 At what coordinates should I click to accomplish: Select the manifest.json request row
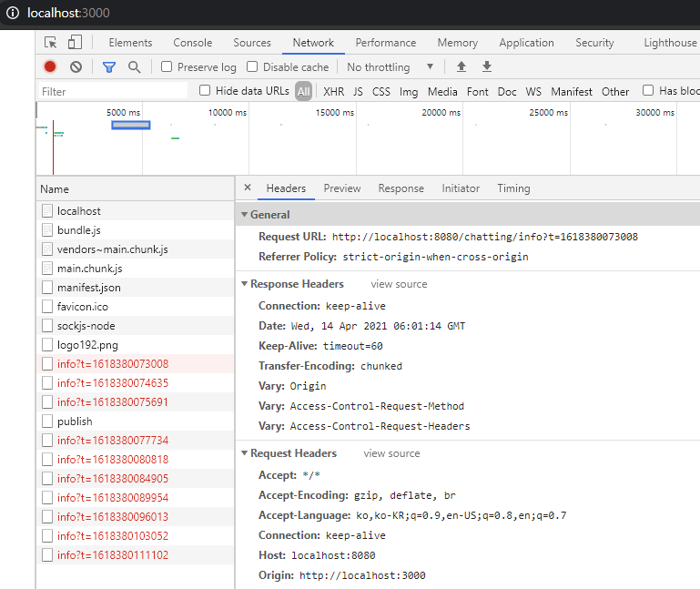(135, 287)
